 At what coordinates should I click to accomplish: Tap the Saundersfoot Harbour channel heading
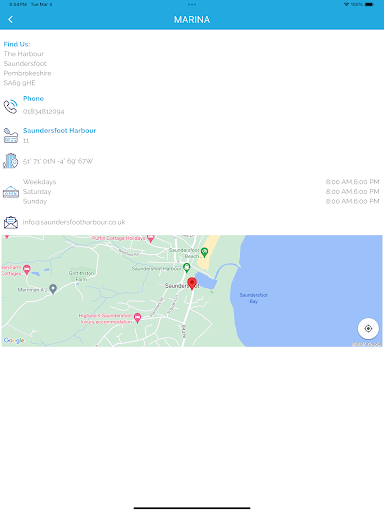[59, 131]
